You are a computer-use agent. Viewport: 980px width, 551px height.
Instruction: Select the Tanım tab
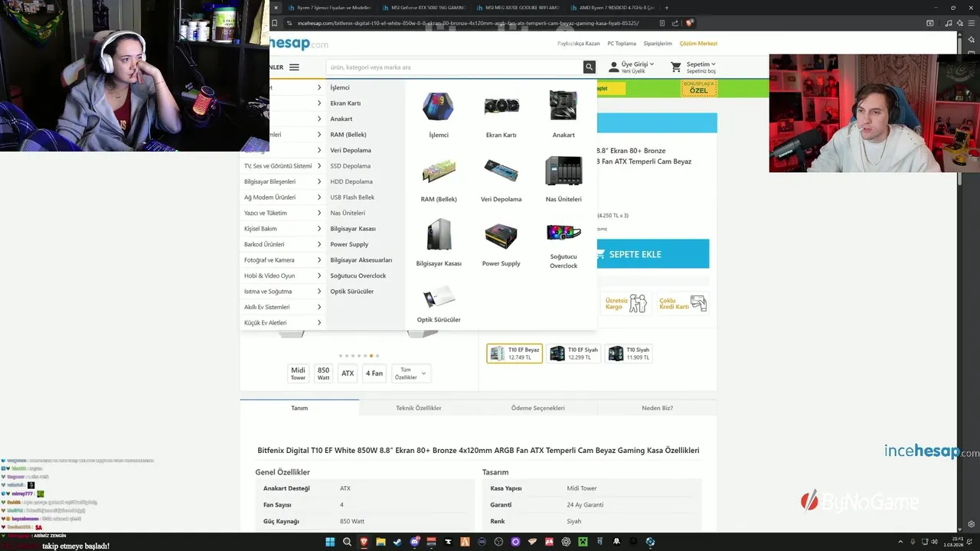[299, 408]
